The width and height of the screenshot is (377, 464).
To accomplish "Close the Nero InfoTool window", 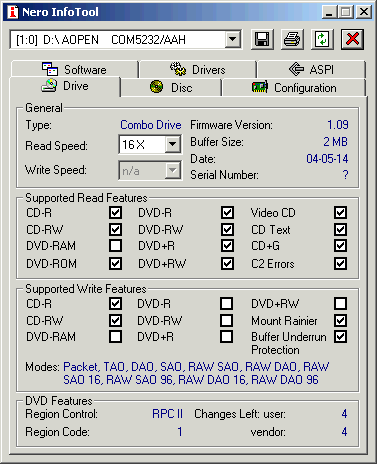I will click(x=364, y=12).
